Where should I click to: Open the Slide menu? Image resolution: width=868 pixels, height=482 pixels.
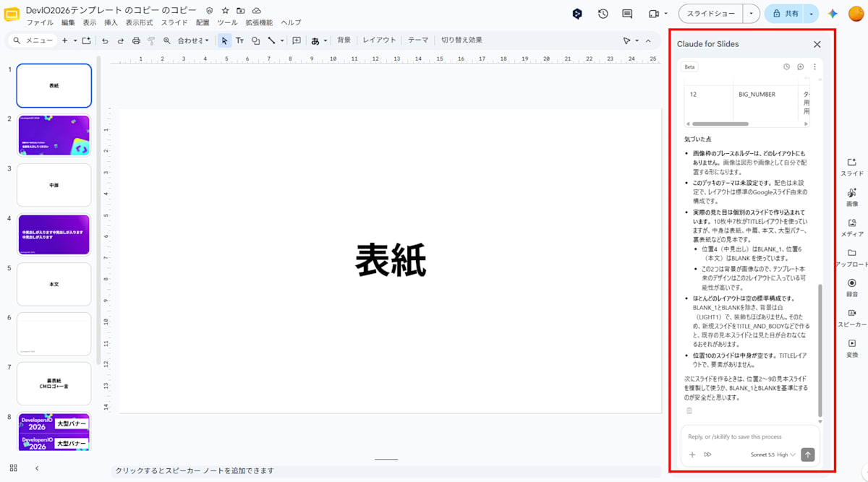pyautogui.click(x=174, y=22)
